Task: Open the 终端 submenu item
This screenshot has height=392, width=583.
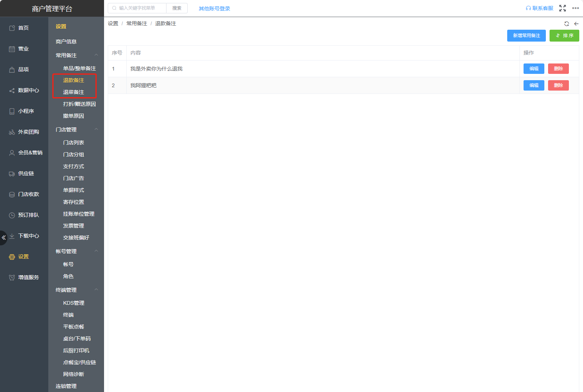Action: (68, 315)
